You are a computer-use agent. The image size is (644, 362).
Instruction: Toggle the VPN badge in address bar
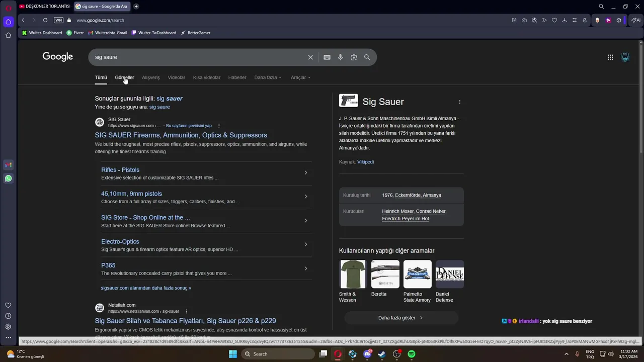pyautogui.click(x=58, y=20)
